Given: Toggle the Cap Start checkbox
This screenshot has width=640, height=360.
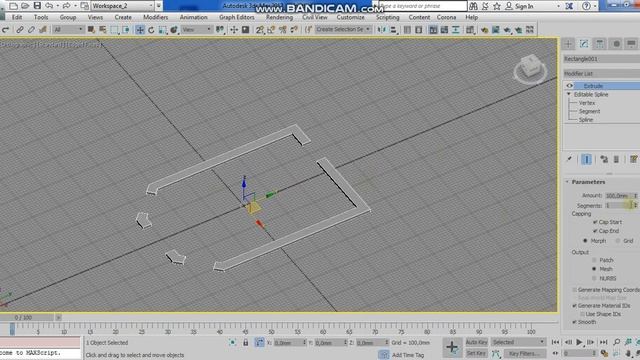Looking at the screenshot, I should click(595, 222).
